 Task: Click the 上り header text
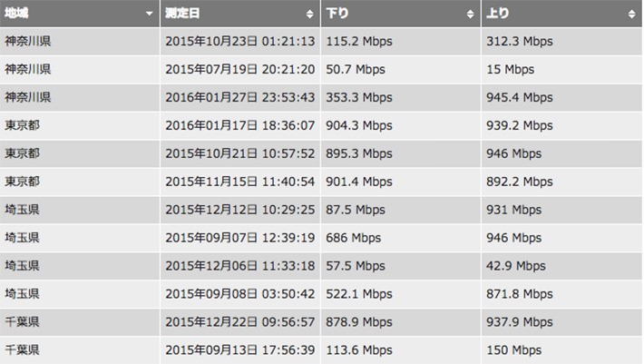click(x=498, y=15)
